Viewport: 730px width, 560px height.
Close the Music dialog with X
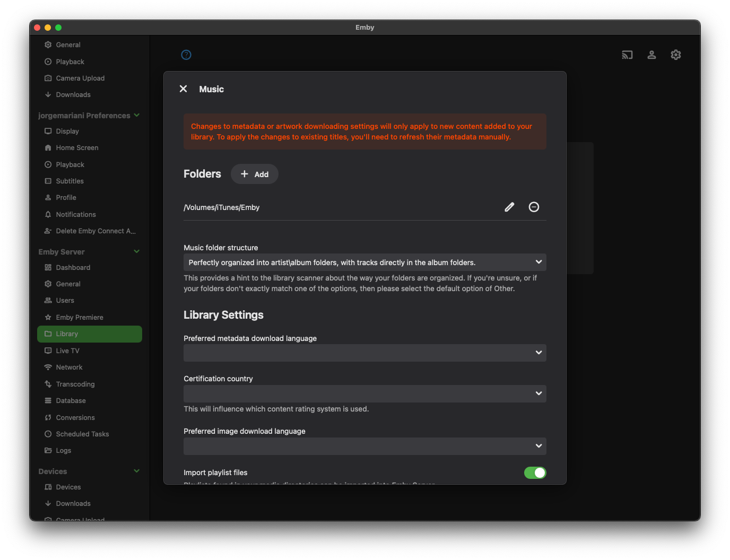184,89
